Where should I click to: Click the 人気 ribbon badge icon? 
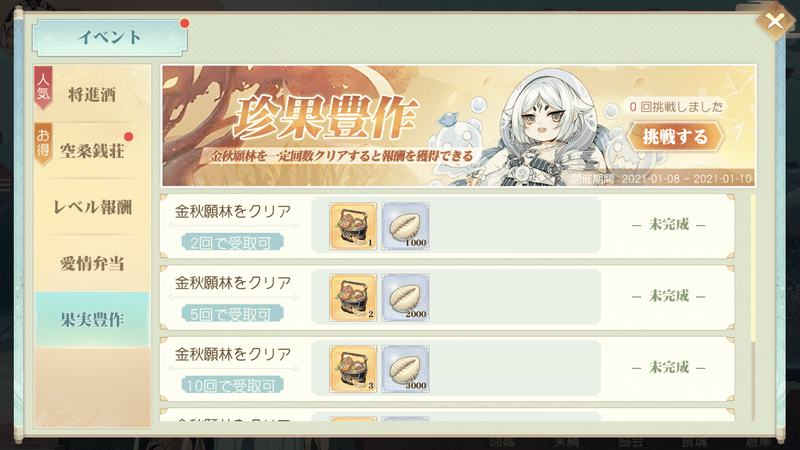[x=43, y=87]
